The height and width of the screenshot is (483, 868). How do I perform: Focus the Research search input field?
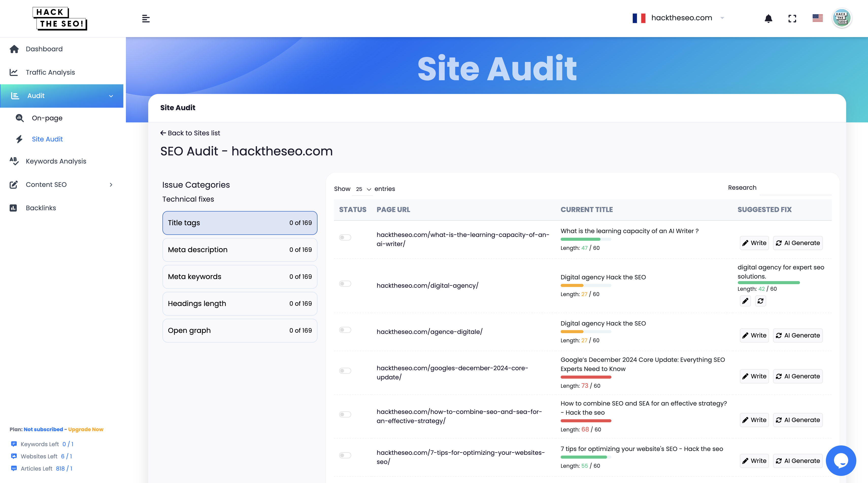(795, 188)
